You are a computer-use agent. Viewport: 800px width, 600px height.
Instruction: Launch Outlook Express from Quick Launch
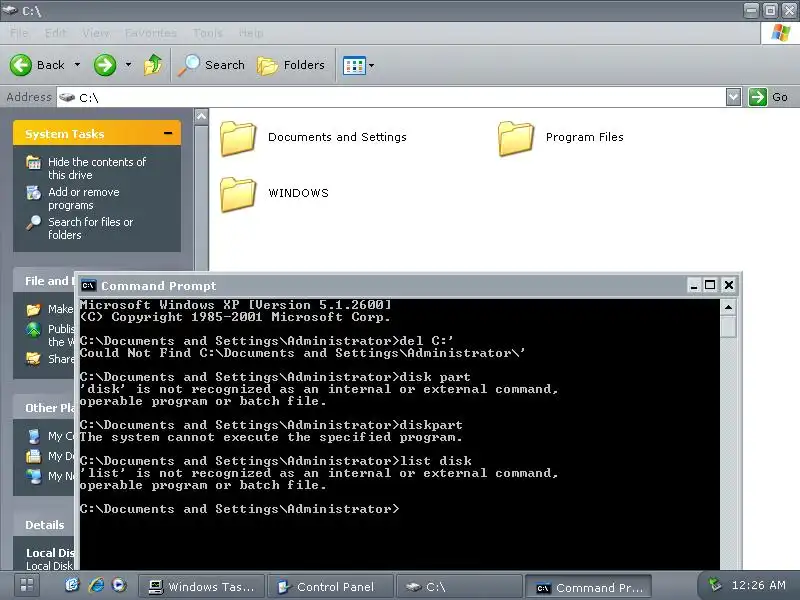click(x=72, y=585)
